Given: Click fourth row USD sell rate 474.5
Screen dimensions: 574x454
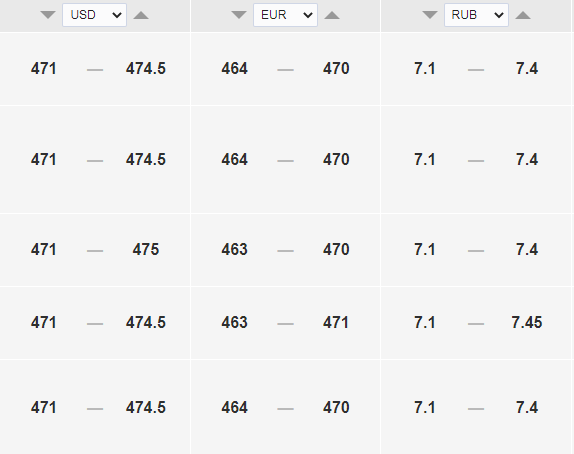Looking at the screenshot, I should point(146,323).
